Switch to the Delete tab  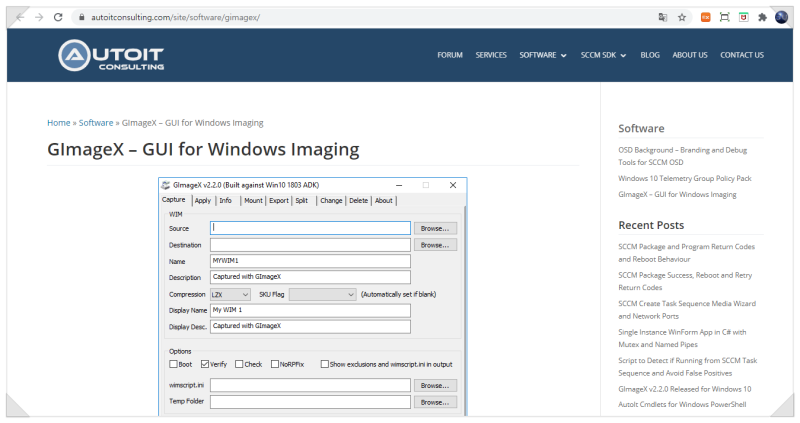click(x=359, y=201)
